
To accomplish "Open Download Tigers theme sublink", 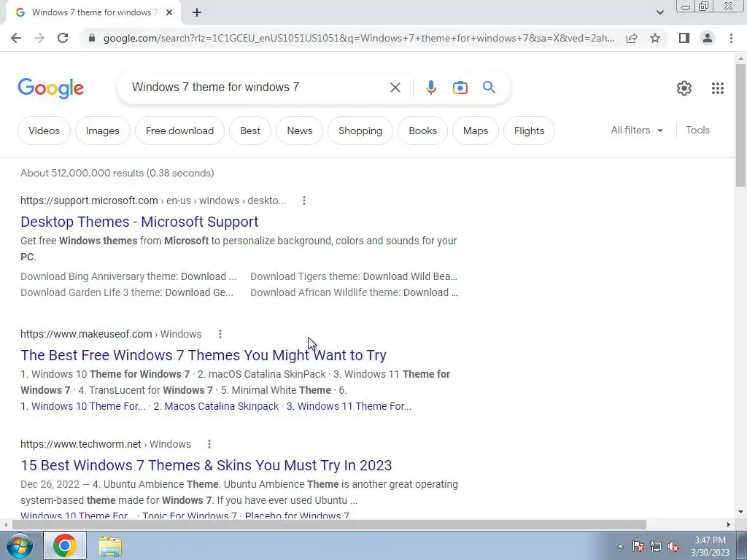I will [x=354, y=276].
